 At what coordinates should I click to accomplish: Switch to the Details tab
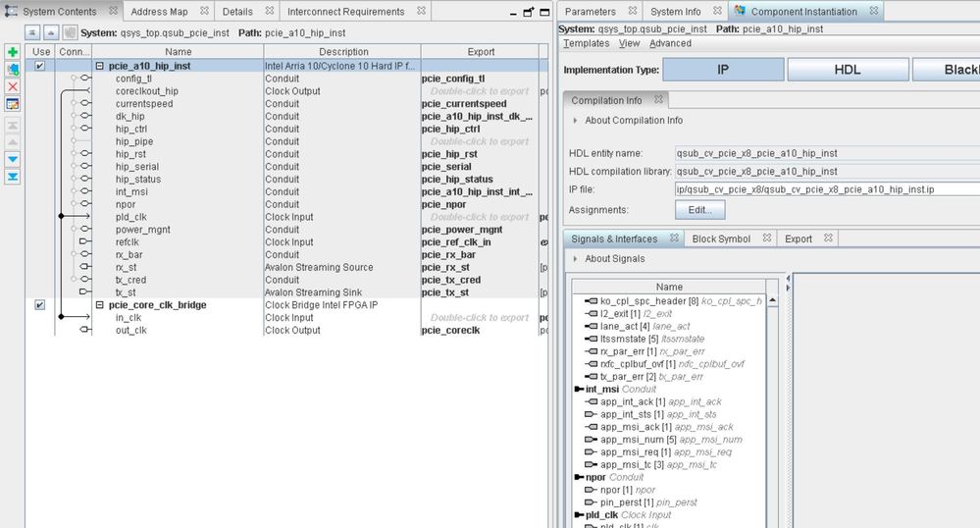pyautogui.click(x=237, y=11)
